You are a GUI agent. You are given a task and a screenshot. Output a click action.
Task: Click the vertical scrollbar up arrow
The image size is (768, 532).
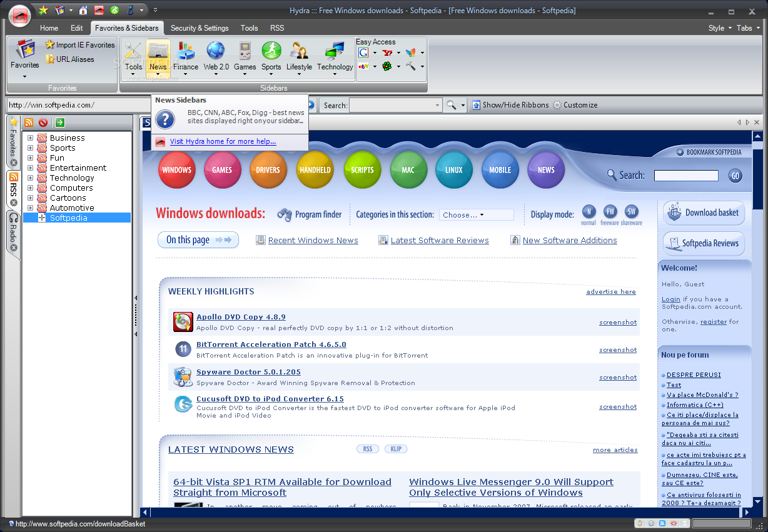click(x=758, y=136)
